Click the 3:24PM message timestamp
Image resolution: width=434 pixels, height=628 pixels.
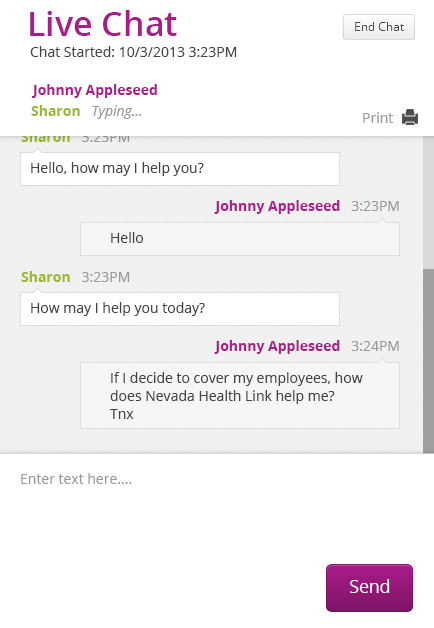pyautogui.click(x=375, y=346)
